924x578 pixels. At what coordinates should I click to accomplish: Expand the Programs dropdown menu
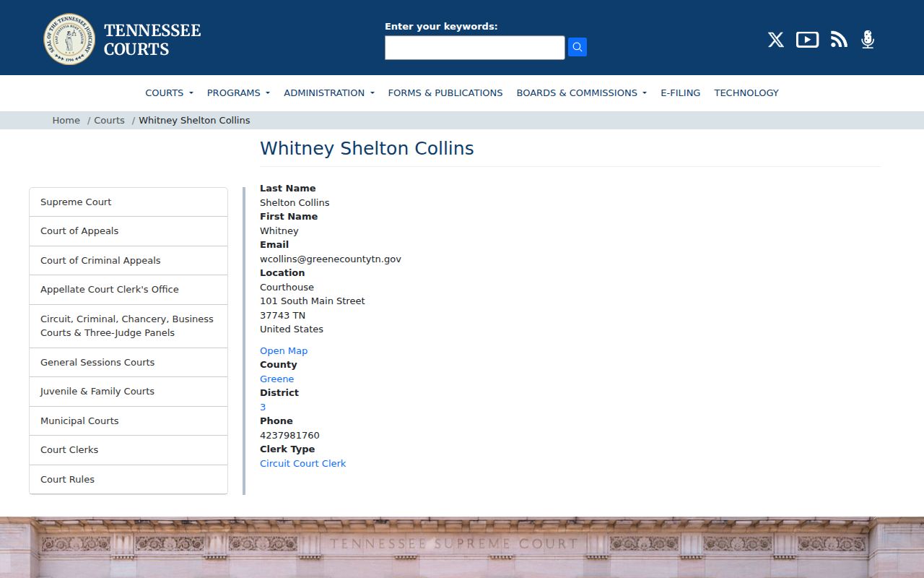[x=238, y=92]
